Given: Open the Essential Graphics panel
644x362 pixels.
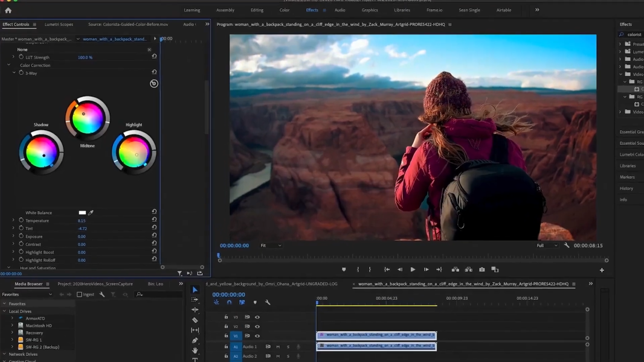Looking at the screenshot, I should point(632,132).
